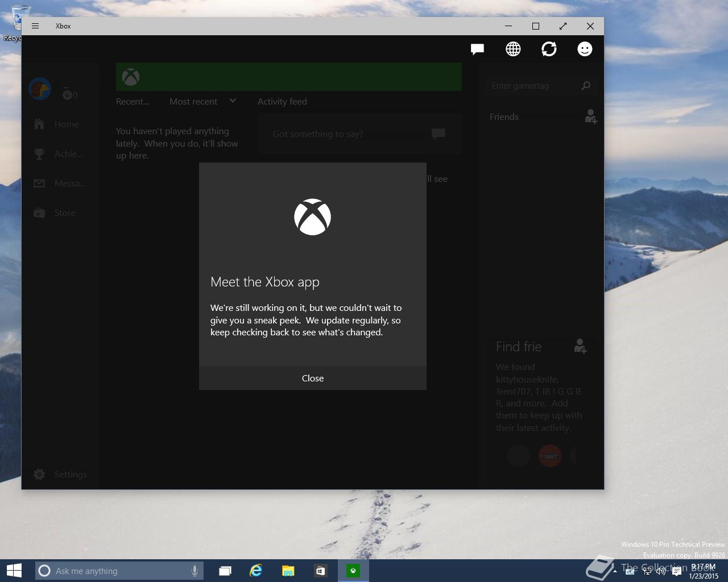Viewport: 728px width, 582px height.
Task: Click the Cortana microphone icon
Action: 195,571
